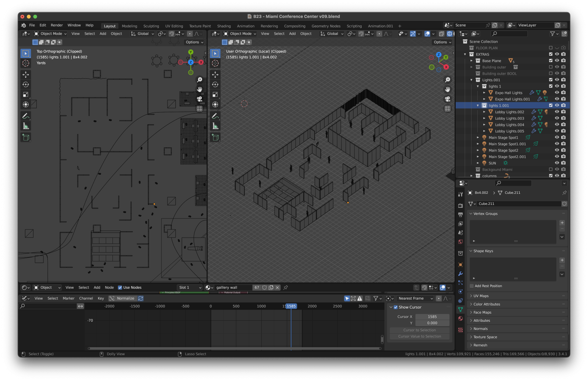Open Modifier properties wrench tab
The image size is (588, 381).
pos(460,274)
